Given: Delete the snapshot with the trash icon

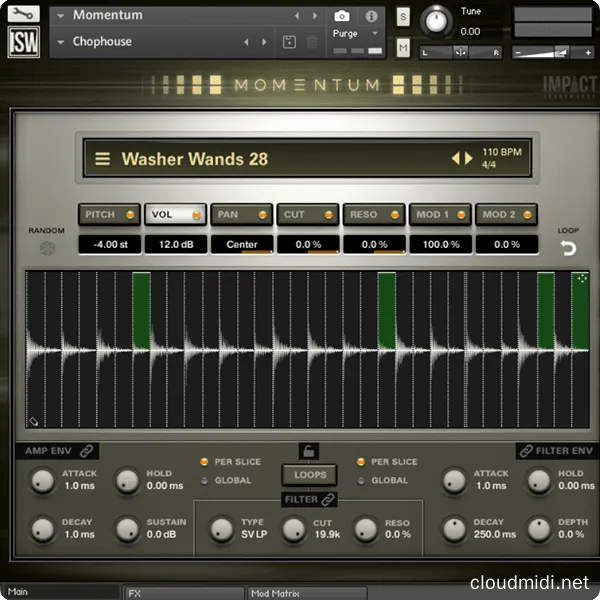Looking at the screenshot, I should [x=312, y=42].
